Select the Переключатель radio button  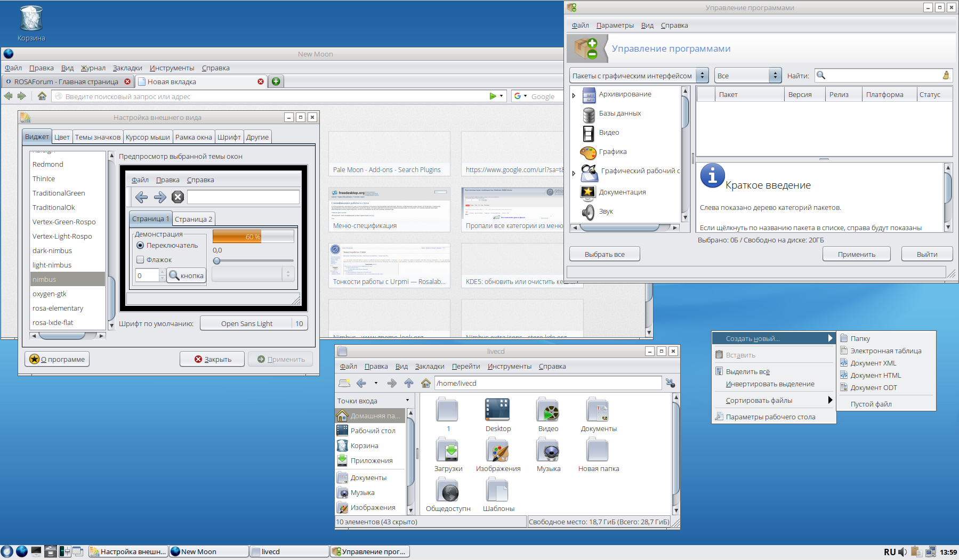click(x=140, y=246)
